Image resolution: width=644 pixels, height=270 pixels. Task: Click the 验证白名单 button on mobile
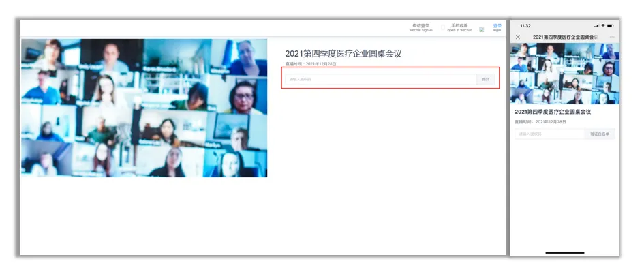click(x=600, y=134)
